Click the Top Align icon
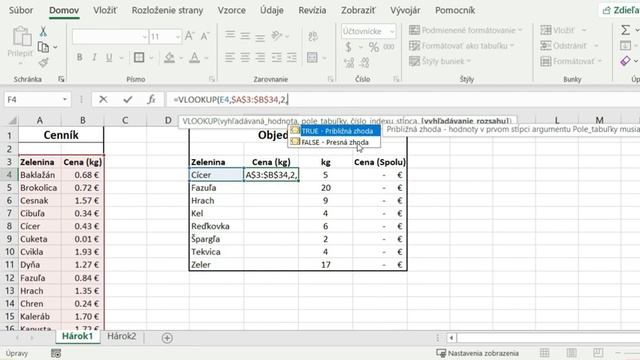Viewport: 640px width, 360px height. [x=230, y=36]
